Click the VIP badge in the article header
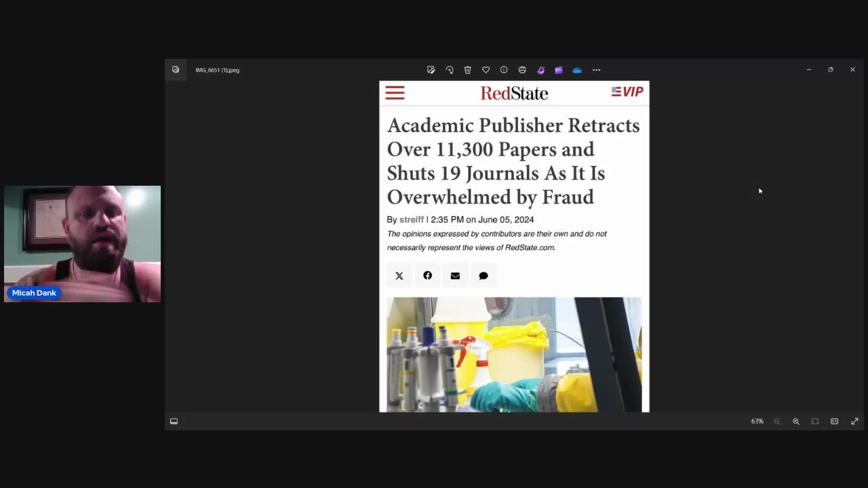This screenshot has width=868, height=488. pos(627,91)
